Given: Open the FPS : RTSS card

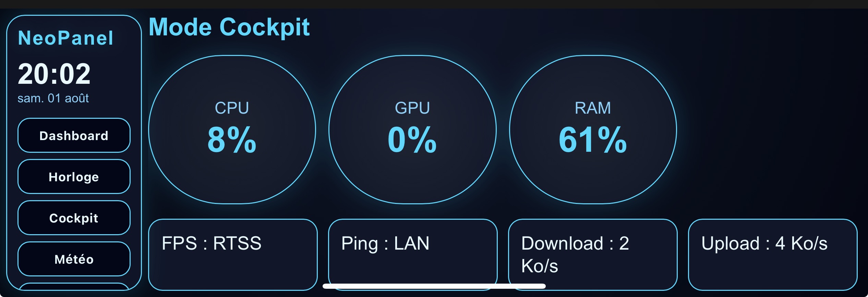Looking at the screenshot, I should [x=233, y=255].
